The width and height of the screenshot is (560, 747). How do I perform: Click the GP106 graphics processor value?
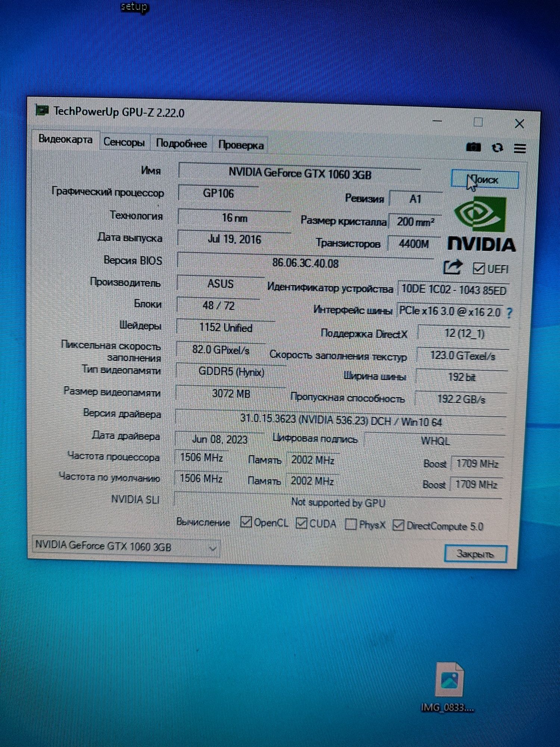[x=218, y=193]
